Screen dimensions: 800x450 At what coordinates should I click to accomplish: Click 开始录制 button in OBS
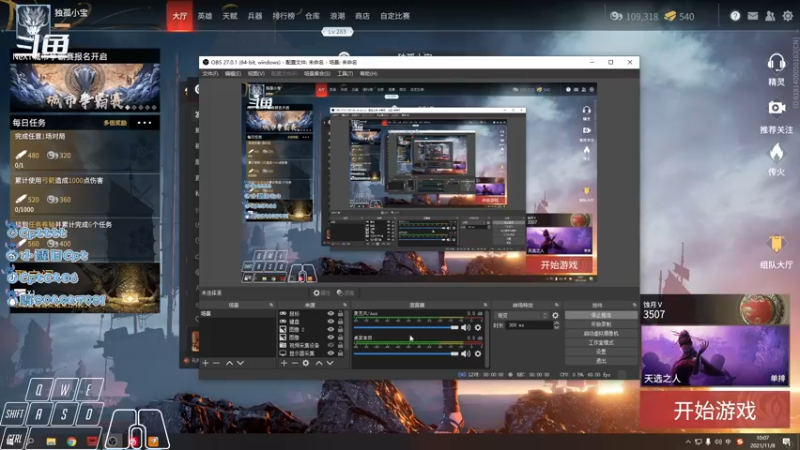[601, 324]
